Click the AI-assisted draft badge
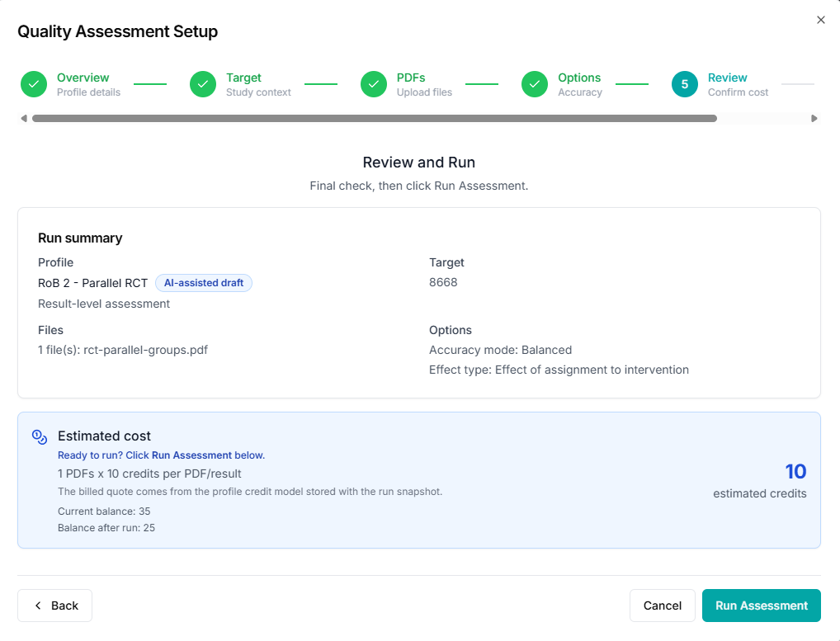 204,283
